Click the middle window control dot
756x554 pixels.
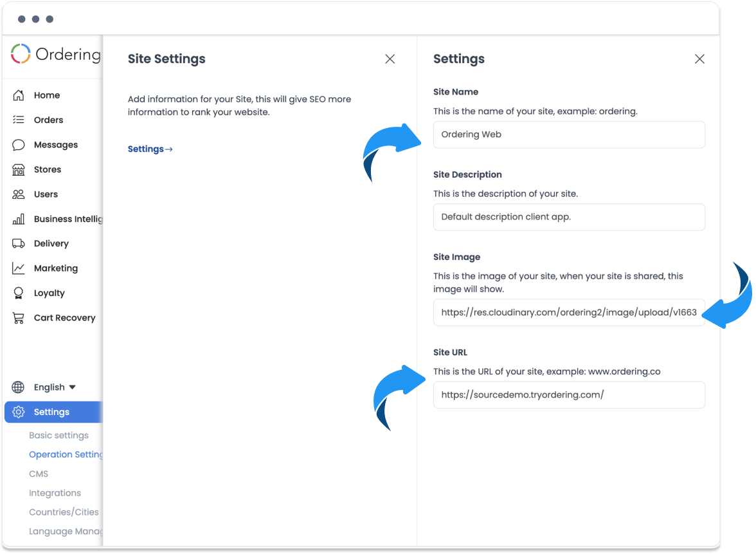tap(36, 19)
